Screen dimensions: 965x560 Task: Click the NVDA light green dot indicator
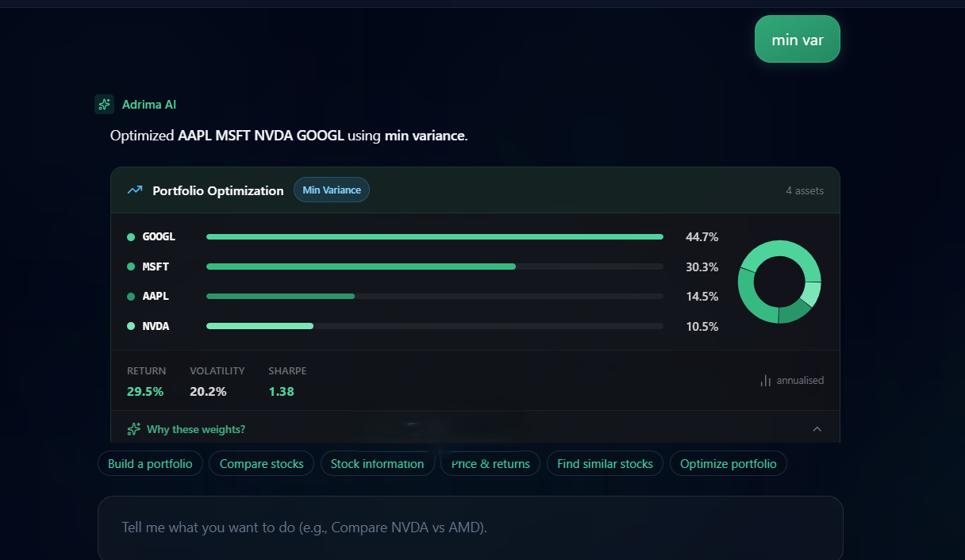(131, 326)
